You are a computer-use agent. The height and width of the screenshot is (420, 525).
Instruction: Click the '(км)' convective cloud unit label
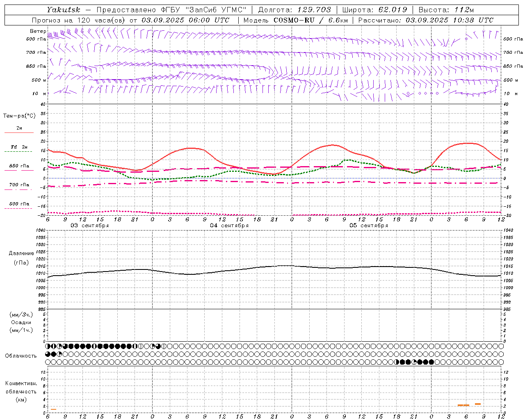pos(21,399)
